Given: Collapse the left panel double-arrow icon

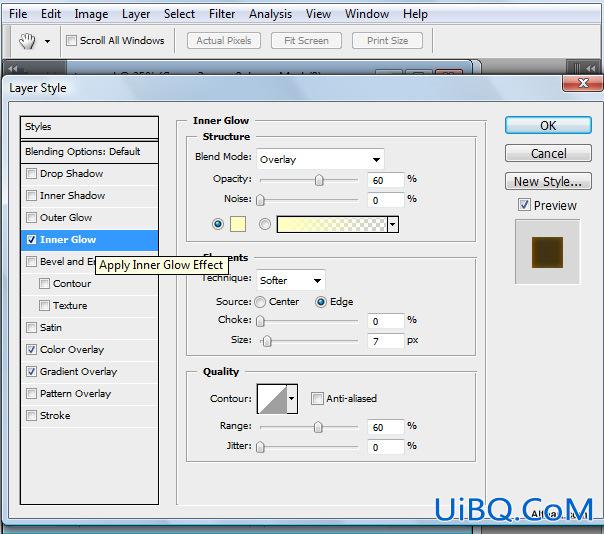Looking at the screenshot, I should [13, 69].
